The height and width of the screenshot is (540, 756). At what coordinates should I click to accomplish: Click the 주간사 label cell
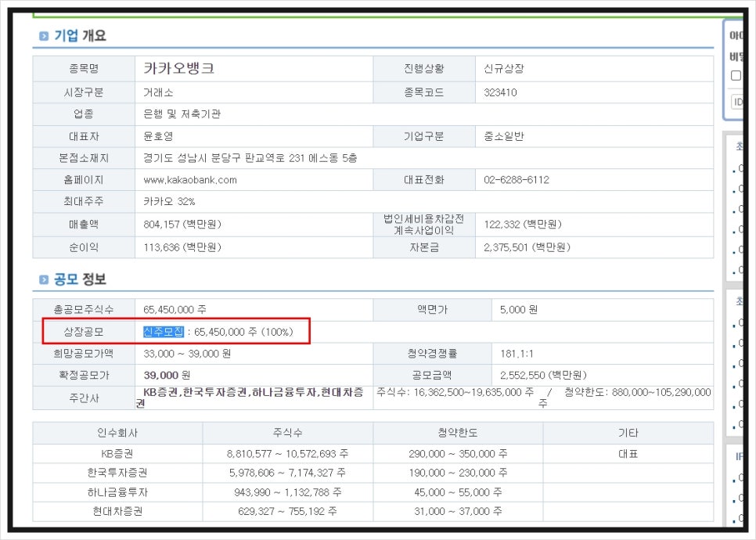click(84, 398)
